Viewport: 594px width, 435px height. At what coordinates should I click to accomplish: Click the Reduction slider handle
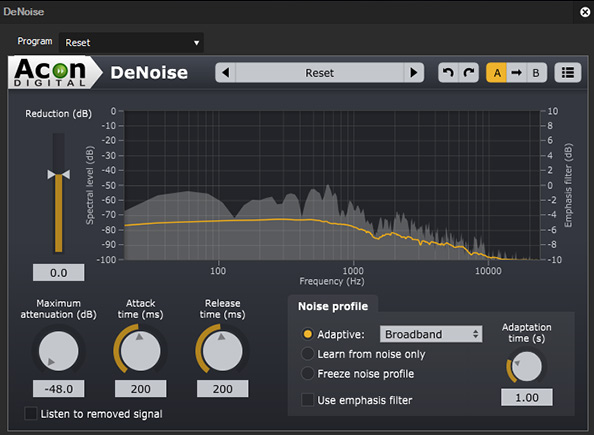(58, 174)
